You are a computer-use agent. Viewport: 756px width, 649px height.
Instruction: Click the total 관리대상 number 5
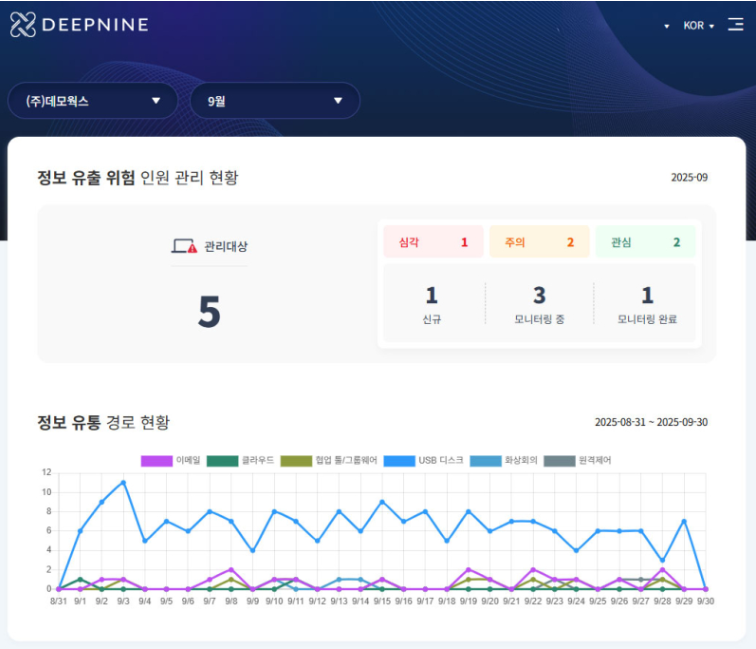208,312
